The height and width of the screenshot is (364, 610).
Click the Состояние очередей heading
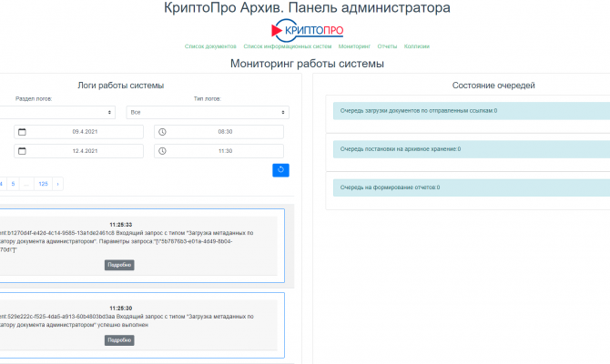click(x=493, y=86)
